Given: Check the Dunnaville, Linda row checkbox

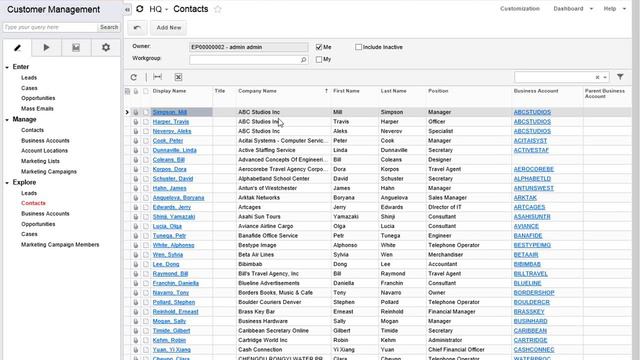Looking at the screenshot, I should (x=146, y=150).
